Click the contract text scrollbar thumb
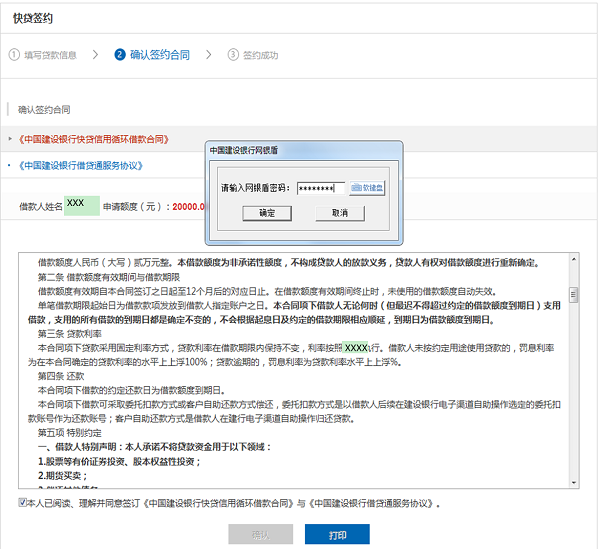600x549 pixels. click(x=574, y=295)
